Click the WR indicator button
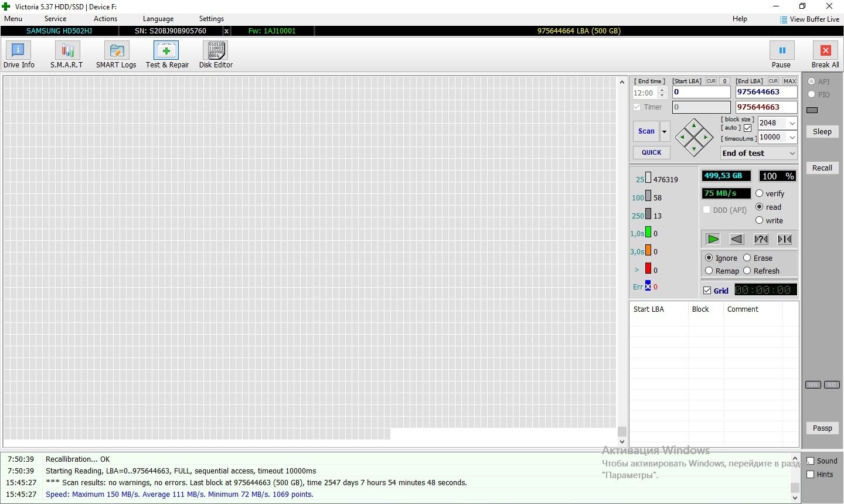This screenshot has width=844, height=504. [812, 385]
